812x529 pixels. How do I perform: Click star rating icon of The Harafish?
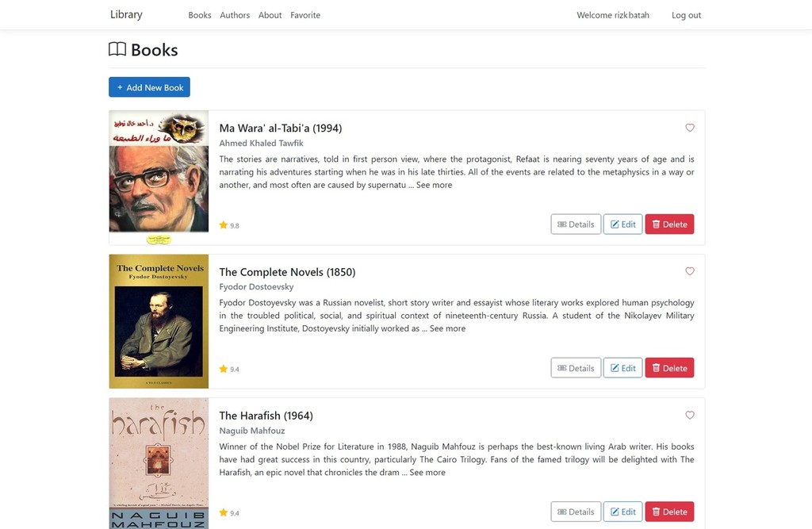tap(223, 512)
